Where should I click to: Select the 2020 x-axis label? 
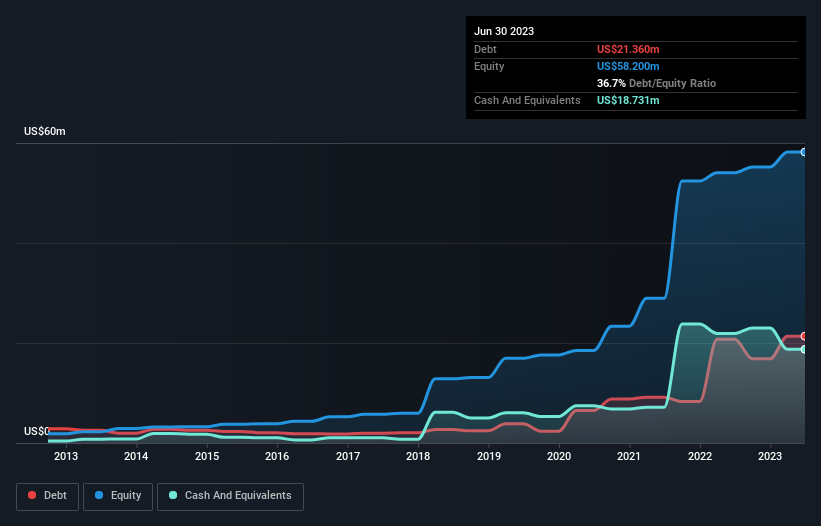[x=559, y=456]
